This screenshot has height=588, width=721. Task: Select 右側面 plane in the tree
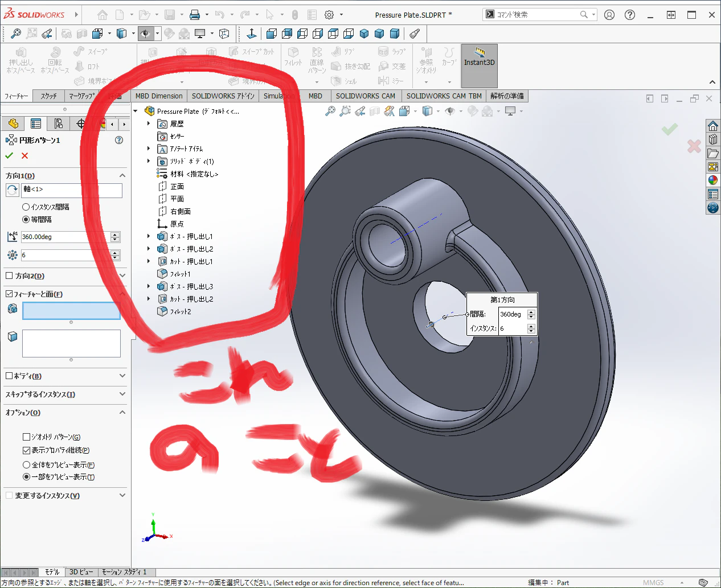click(181, 211)
